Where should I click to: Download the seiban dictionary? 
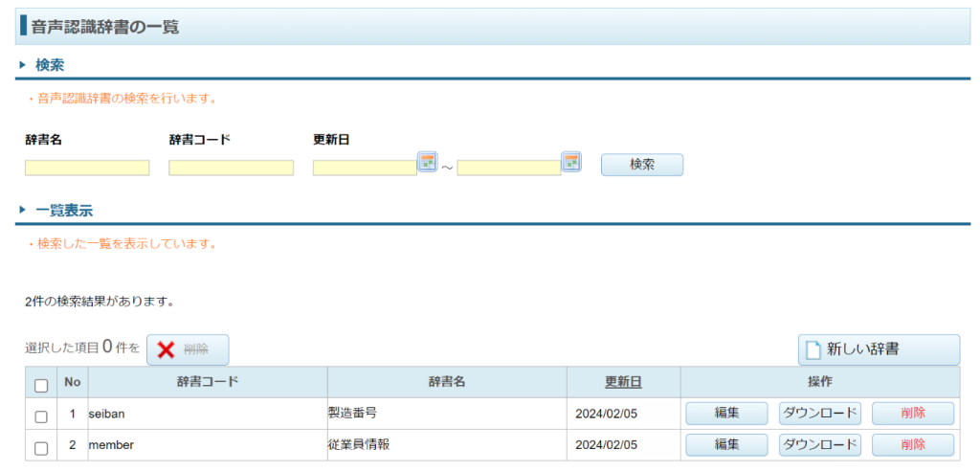819,414
